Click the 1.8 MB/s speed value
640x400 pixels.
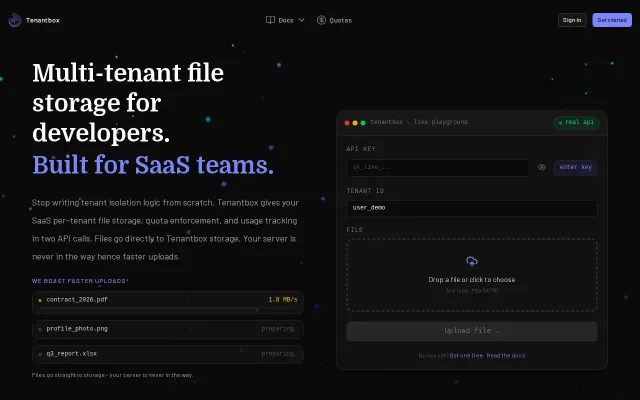[283, 300]
